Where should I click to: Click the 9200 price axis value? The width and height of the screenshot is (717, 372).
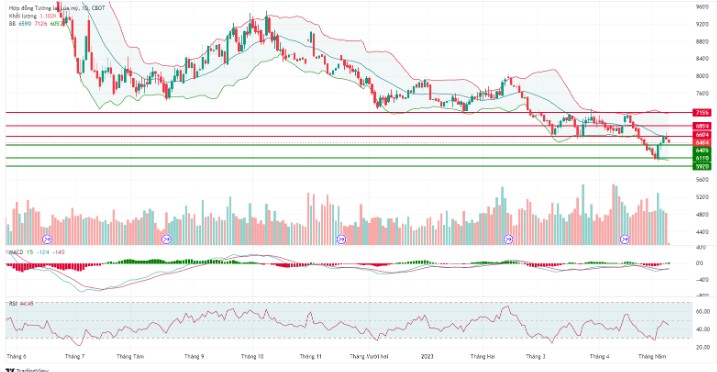click(702, 24)
